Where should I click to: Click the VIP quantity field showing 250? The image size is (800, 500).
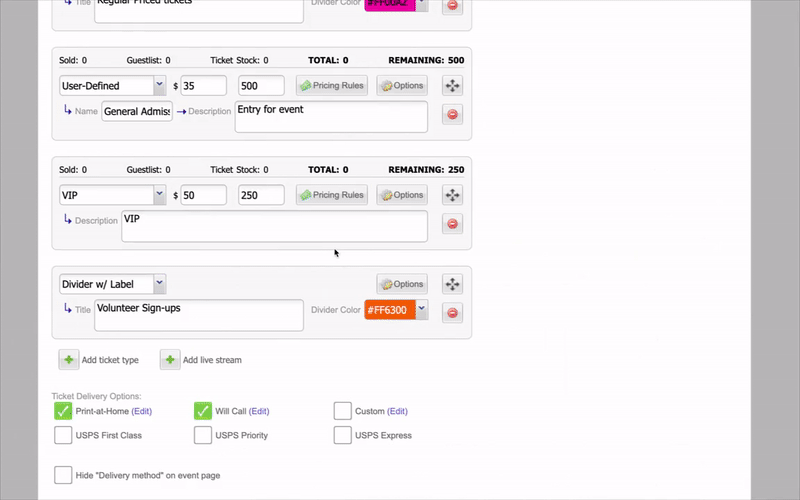click(261, 195)
